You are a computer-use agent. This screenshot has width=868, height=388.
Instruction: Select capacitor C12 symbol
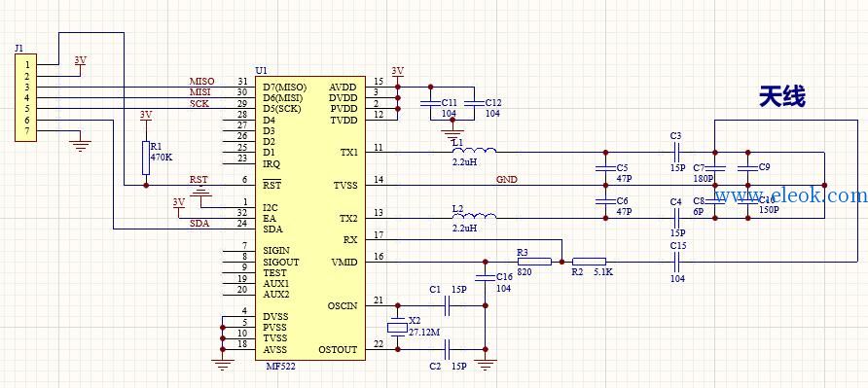point(475,103)
